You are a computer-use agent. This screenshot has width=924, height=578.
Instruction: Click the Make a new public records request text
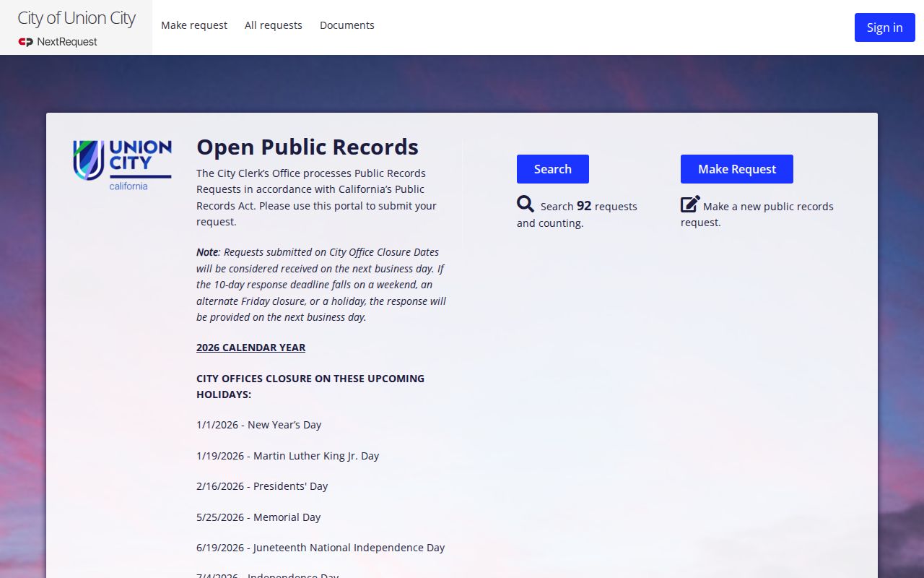click(757, 214)
